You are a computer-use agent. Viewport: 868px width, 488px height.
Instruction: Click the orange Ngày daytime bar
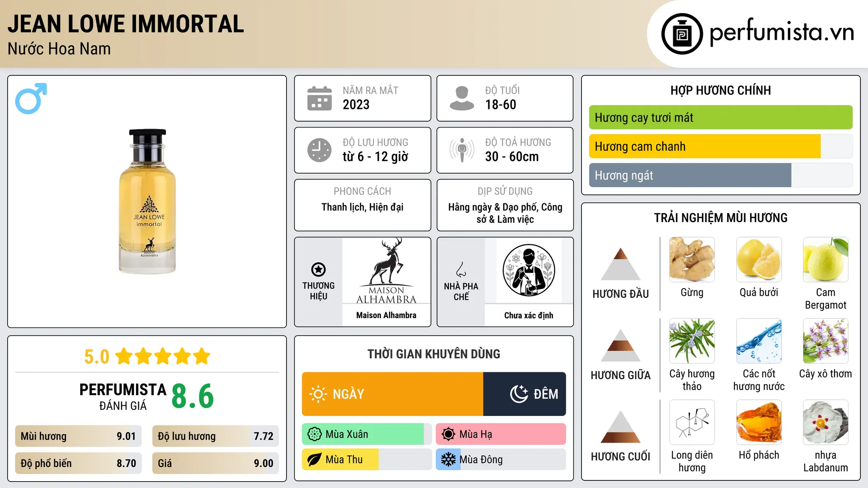click(392, 394)
